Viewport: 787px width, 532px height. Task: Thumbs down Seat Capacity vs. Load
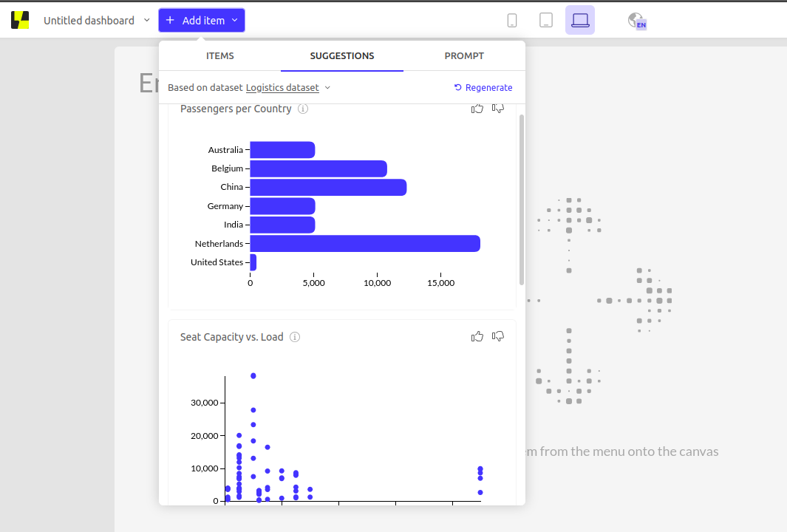point(498,337)
